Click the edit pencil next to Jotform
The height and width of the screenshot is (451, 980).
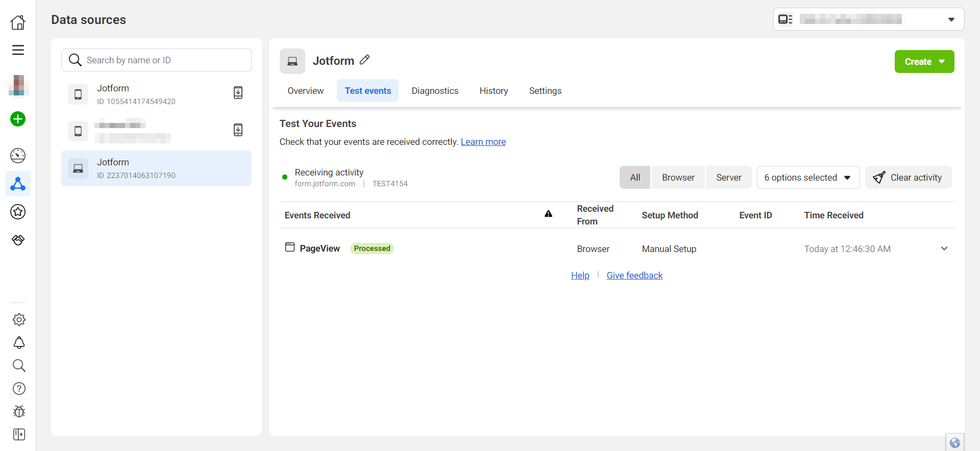(x=364, y=60)
